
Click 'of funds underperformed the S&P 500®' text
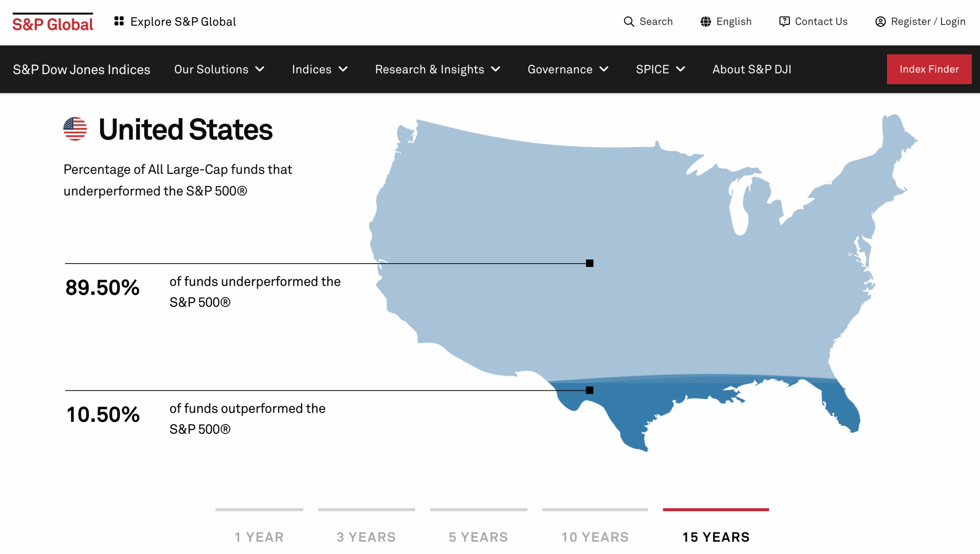click(x=255, y=292)
